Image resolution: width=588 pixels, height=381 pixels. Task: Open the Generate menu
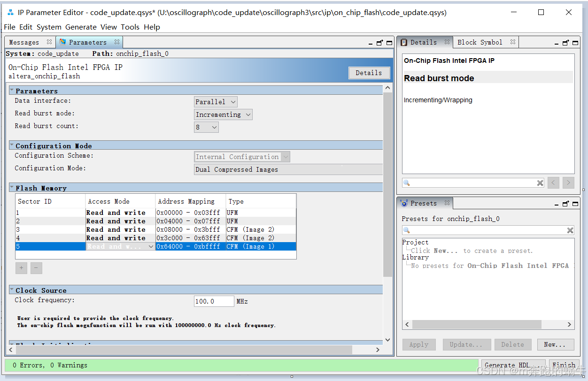81,27
